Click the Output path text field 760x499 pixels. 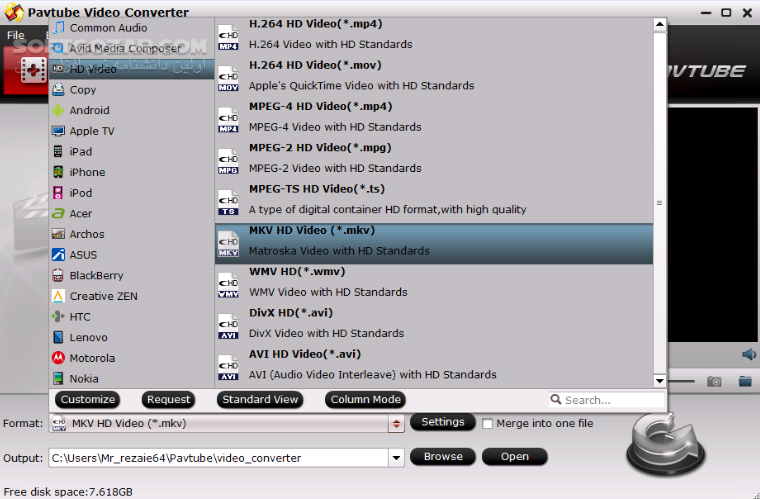pos(218,458)
